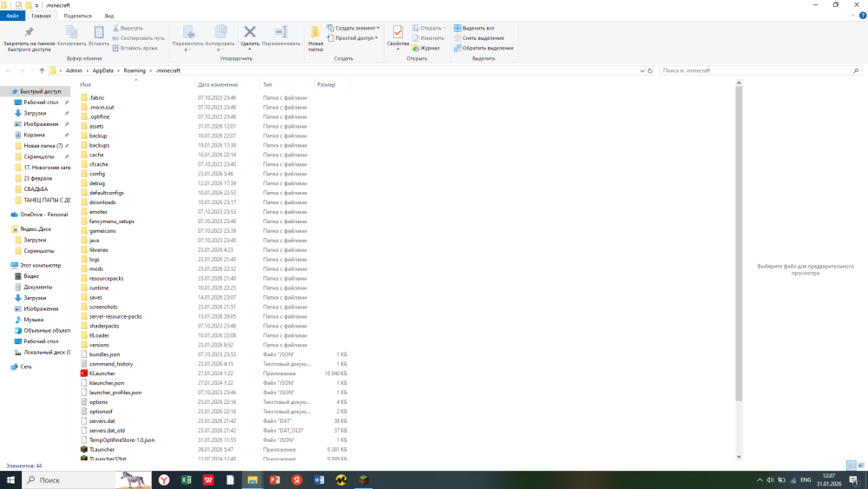Open Excel from the taskbar
The width and height of the screenshot is (868, 489).
pyautogui.click(x=186, y=480)
